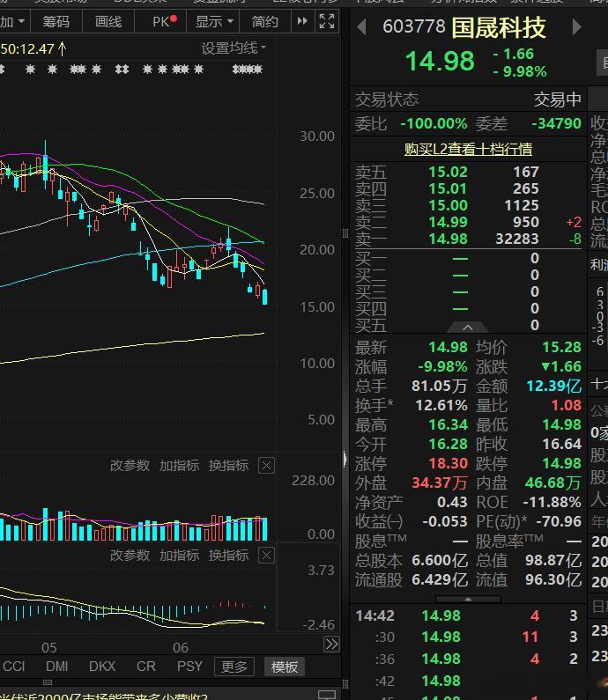This screenshot has width=608, height=700.
Task: Open 设置均线 moving average dropdown
Action: [x=234, y=48]
